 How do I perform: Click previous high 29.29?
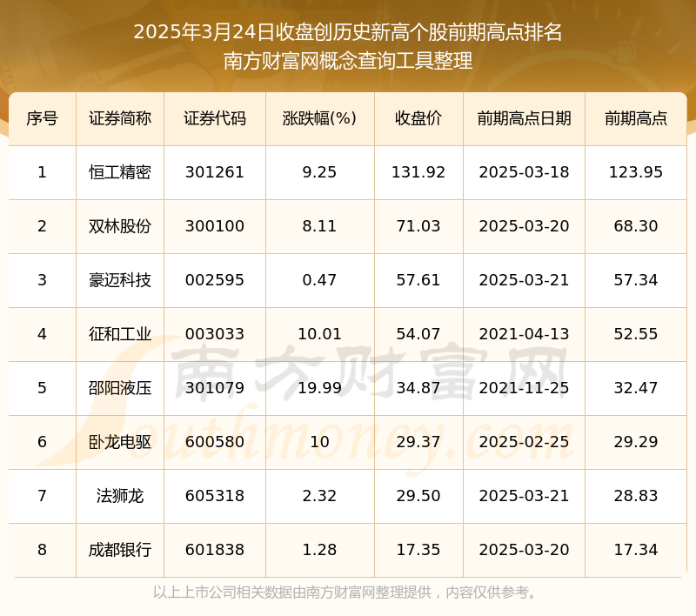(636, 442)
